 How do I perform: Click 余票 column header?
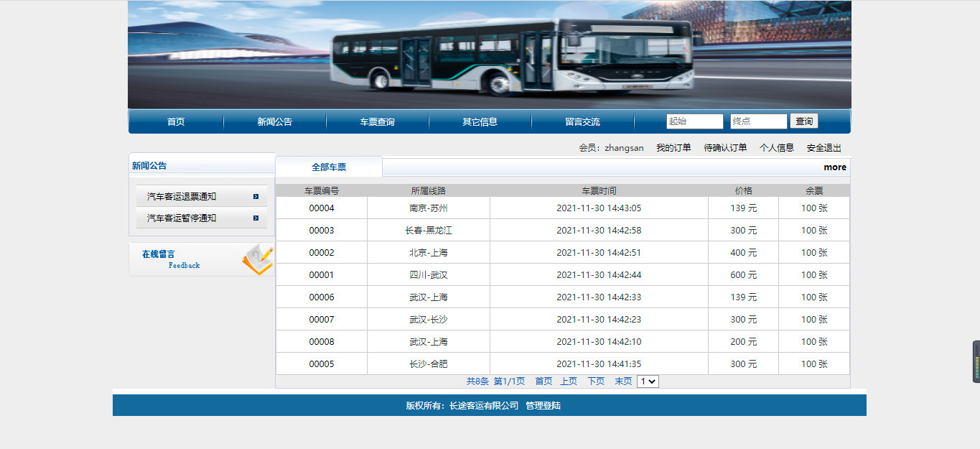[814, 191]
